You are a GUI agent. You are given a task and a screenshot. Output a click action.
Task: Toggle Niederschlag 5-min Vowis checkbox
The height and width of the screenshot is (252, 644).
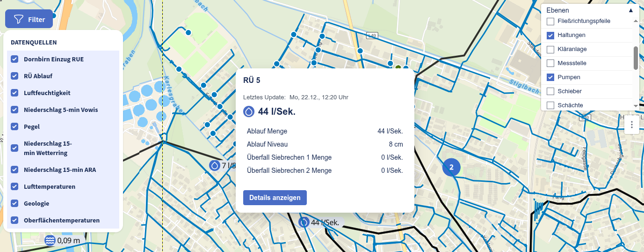[14, 110]
